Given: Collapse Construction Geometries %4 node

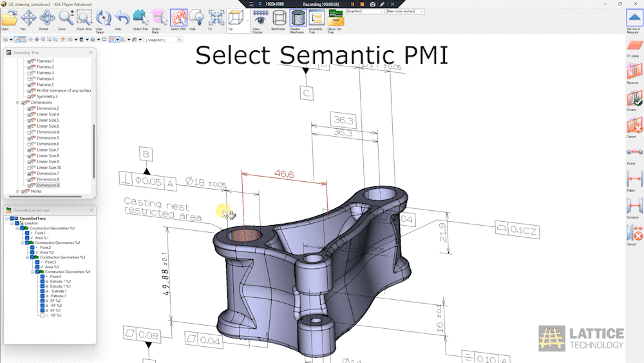Looking at the screenshot, I should (x=32, y=271).
